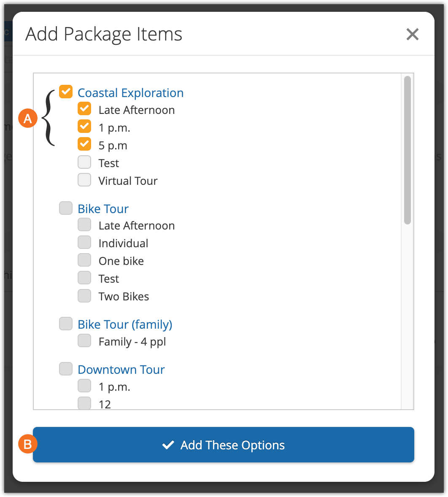This screenshot has height=497, width=448.
Task: Follow the Downtown Tour link
Action: click(121, 370)
